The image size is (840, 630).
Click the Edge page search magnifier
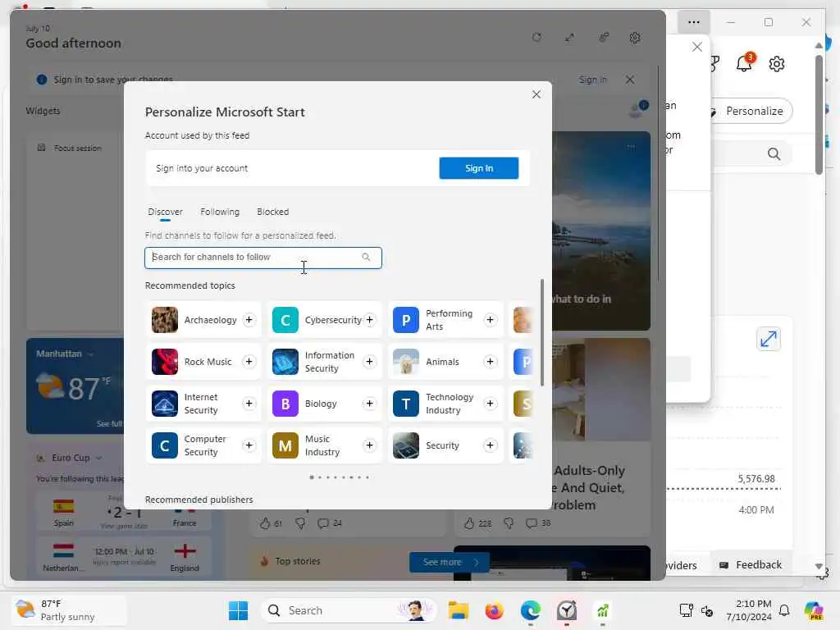click(x=774, y=154)
